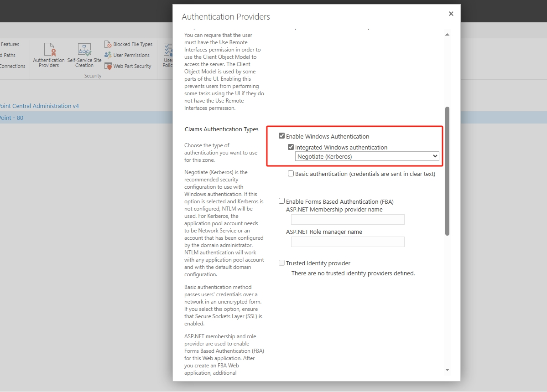Click the Paths ribbon item
Image resolution: width=547 pixels, height=392 pixels.
(8, 55)
